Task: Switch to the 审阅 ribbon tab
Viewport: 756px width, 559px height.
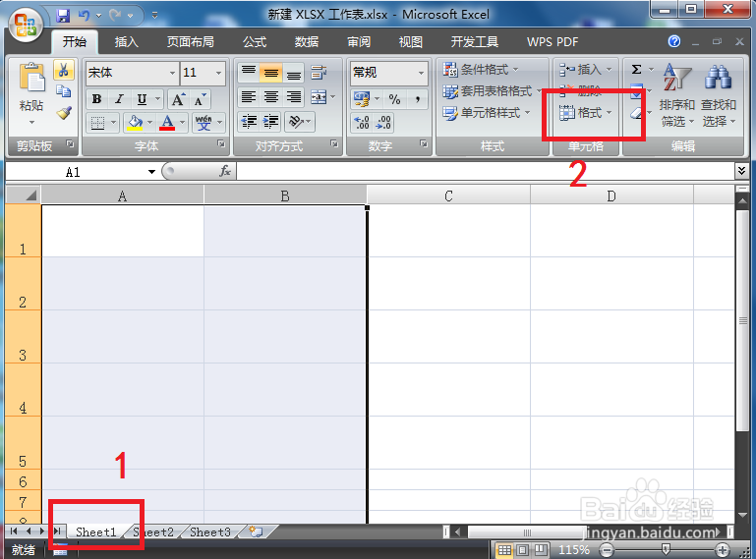Action: 359,42
